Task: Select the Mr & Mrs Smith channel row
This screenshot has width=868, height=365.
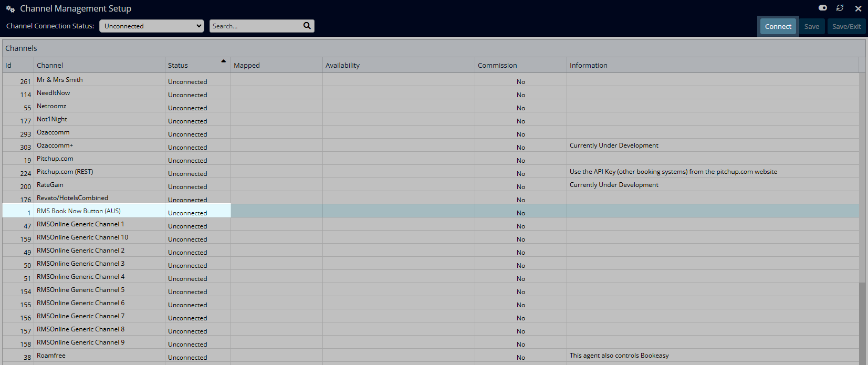Action: (431, 80)
